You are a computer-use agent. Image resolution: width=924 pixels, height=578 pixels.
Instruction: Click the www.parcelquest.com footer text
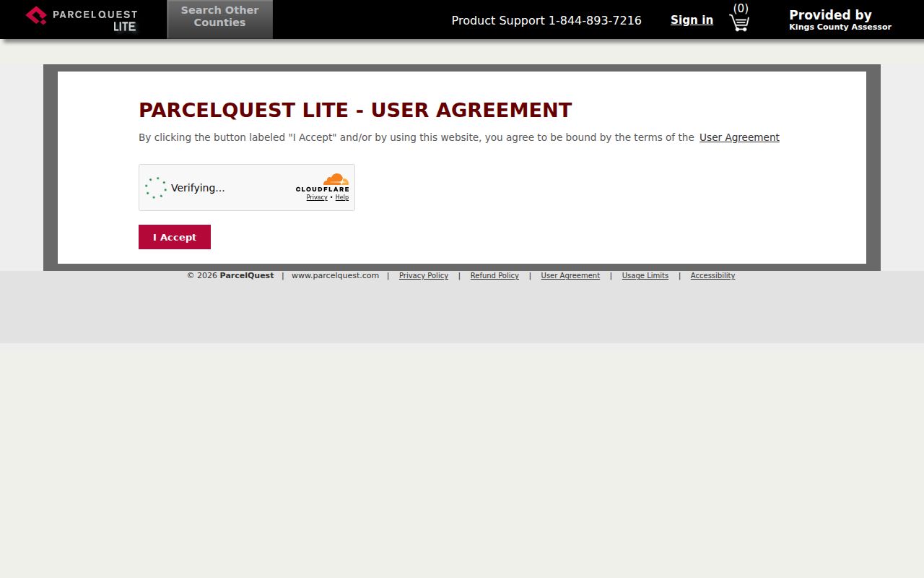[x=335, y=275]
